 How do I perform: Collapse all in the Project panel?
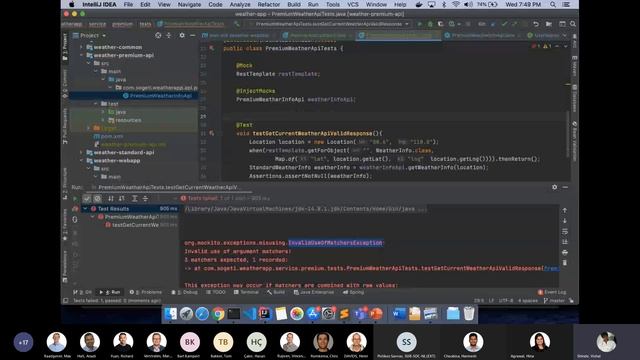[169, 36]
